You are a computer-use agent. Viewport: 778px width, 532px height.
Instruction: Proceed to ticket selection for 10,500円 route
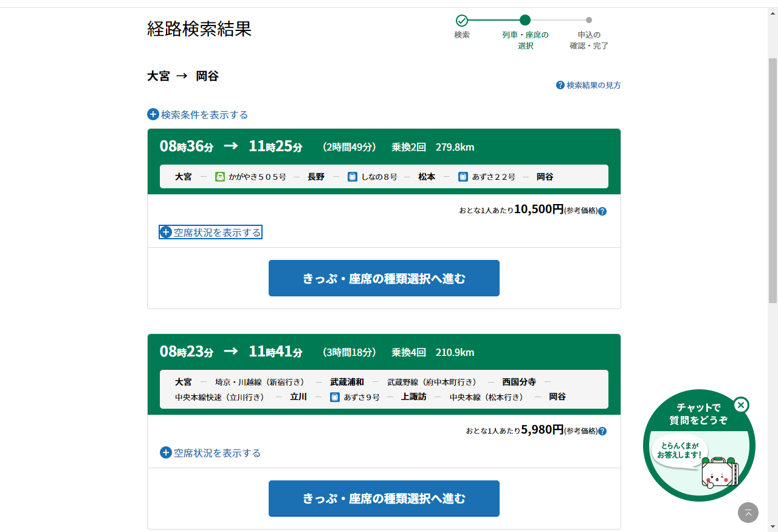384,278
